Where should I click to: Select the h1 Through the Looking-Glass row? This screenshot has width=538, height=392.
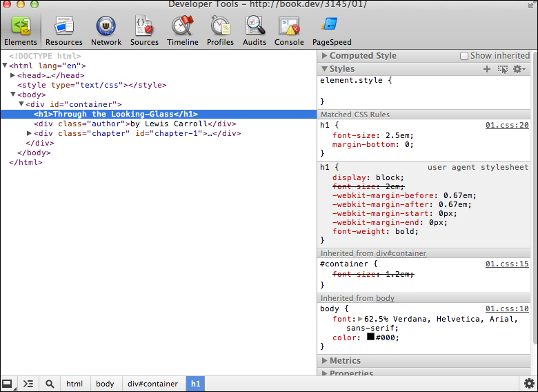point(159,114)
